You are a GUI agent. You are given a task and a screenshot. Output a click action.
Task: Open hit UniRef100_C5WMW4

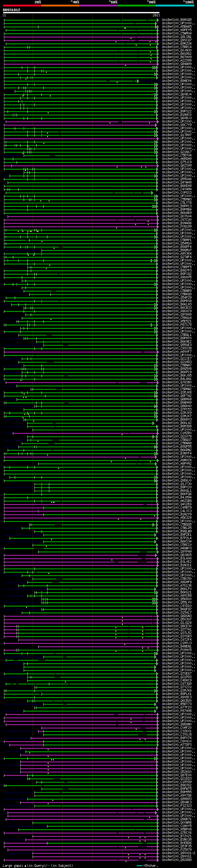pyautogui.click(x=177, y=33)
